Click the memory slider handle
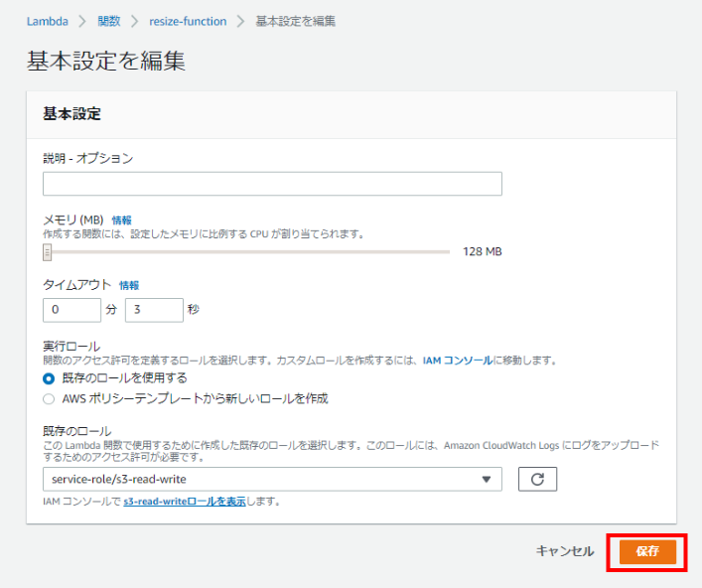This screenshot has height=588, width=702. tap(47, 252)
